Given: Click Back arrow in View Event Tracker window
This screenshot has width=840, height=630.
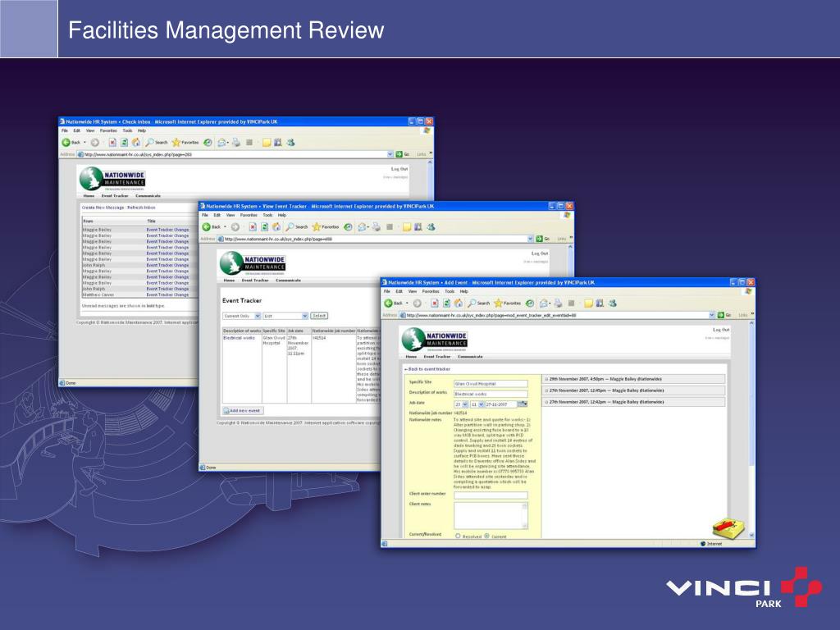Looking at the screenshot, I should (x=206, y=227).
